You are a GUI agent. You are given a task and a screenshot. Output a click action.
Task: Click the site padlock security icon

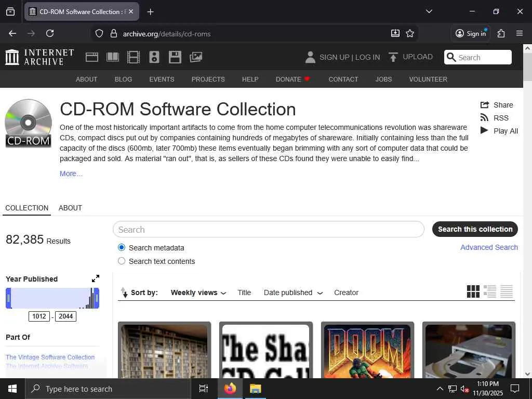point(114,34)
